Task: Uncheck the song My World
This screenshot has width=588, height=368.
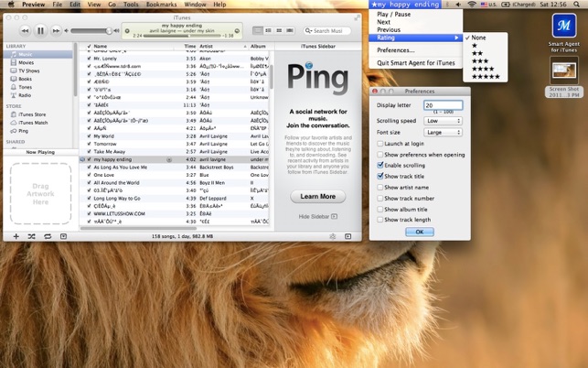Action: [89, 136]
